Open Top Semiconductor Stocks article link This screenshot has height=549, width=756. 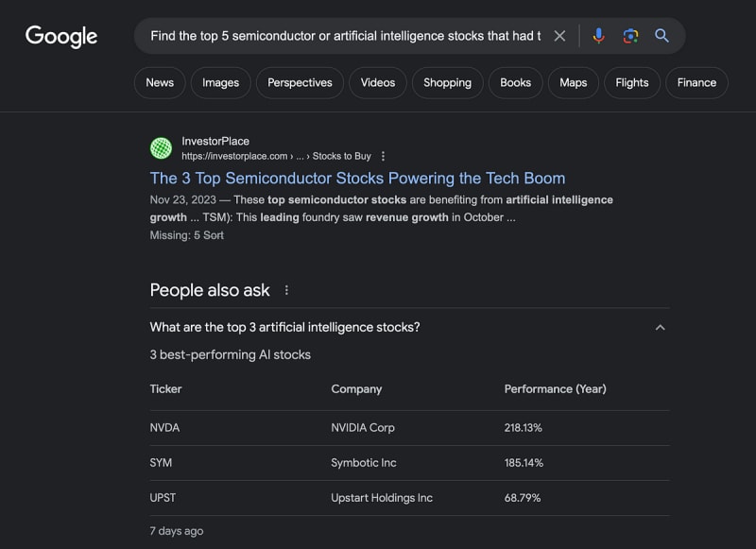(x=357, y=179)
